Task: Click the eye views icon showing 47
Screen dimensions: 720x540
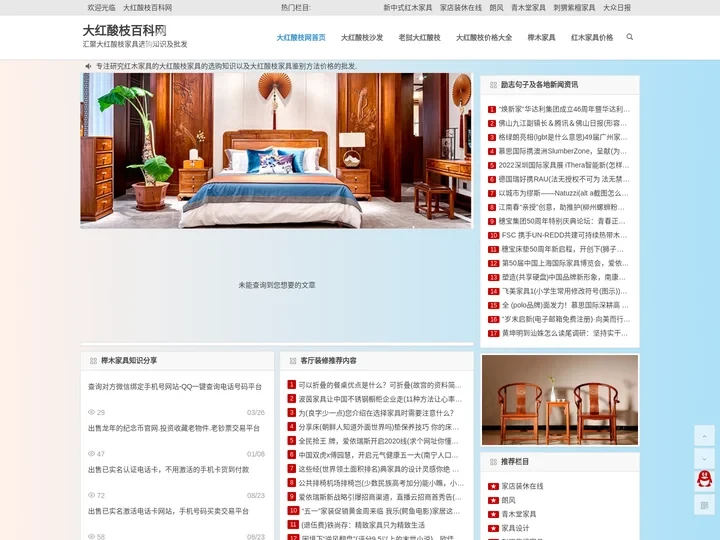Action: [x=91, y=454]
